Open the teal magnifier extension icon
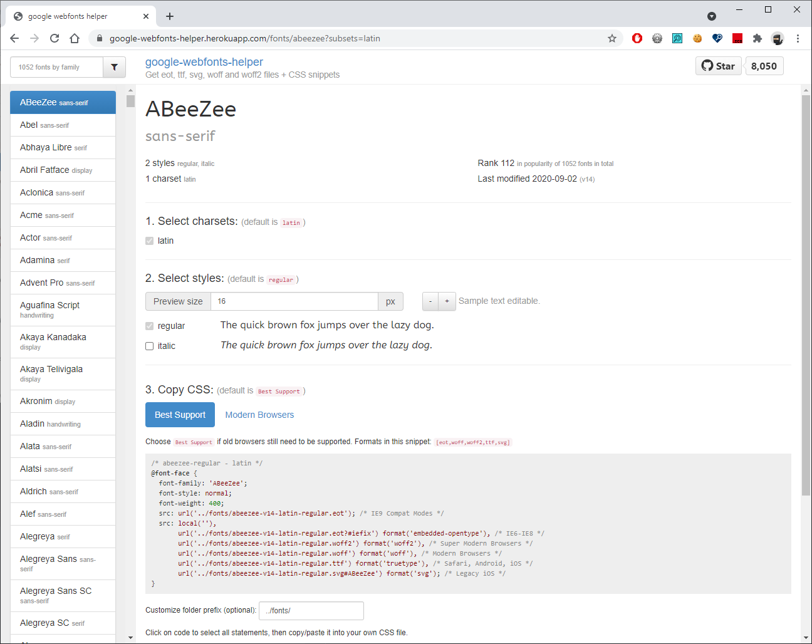The image size is (812, 644). 677,38
